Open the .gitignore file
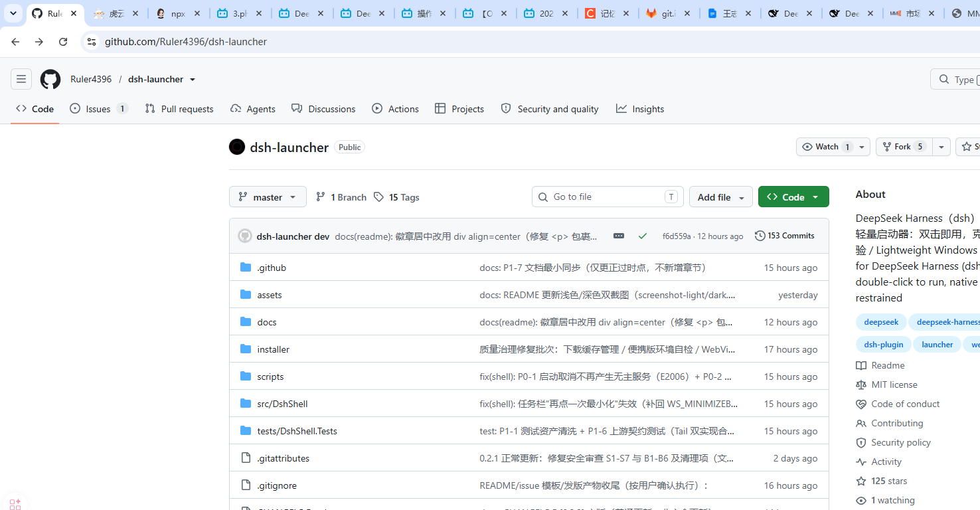Viewport: 980px width, 510px height. (x=277, y=485)
